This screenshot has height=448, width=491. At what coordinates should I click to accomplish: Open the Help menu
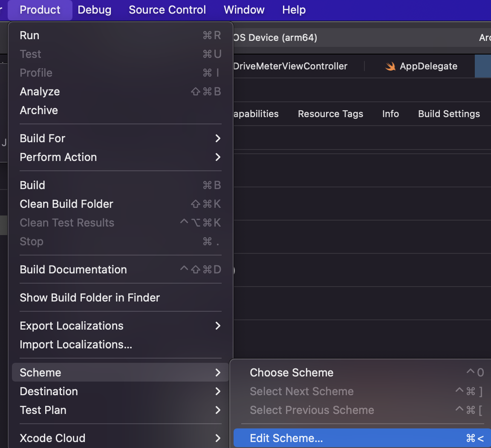[294, 10]
